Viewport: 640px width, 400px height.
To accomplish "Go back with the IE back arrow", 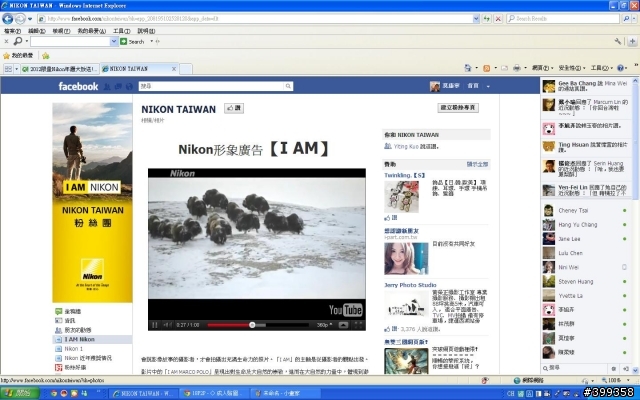I will (7, 18).
